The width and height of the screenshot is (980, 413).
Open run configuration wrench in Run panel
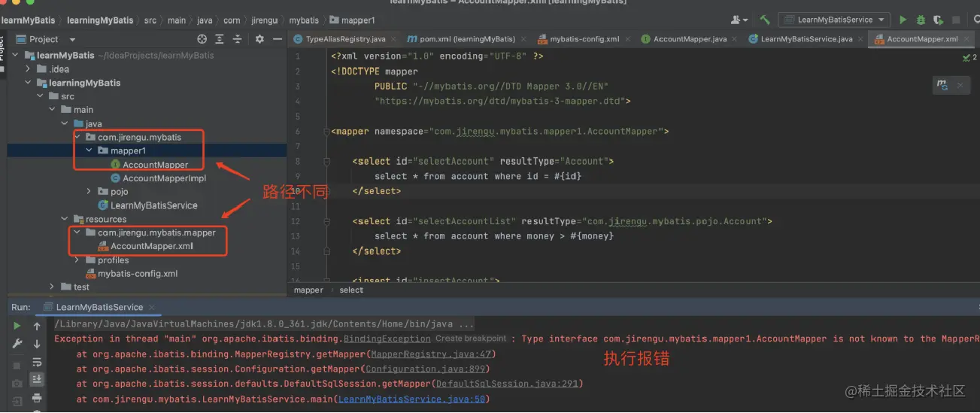click(17, 344)
